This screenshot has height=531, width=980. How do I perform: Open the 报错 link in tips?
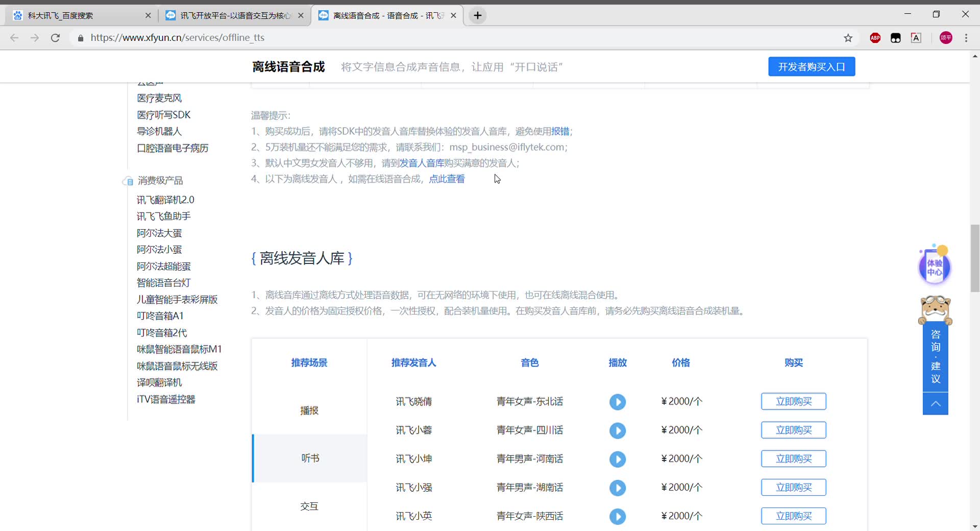tap(560, 131)
